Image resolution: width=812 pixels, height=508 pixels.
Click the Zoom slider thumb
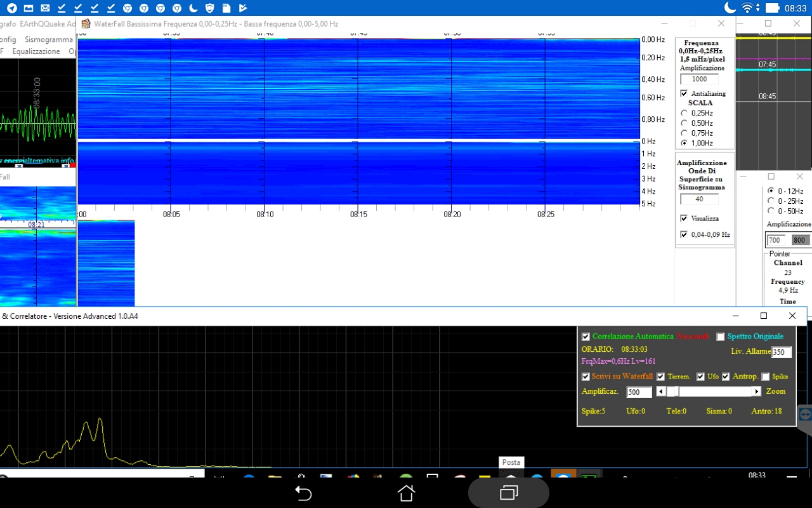click(x=673, y=392)
